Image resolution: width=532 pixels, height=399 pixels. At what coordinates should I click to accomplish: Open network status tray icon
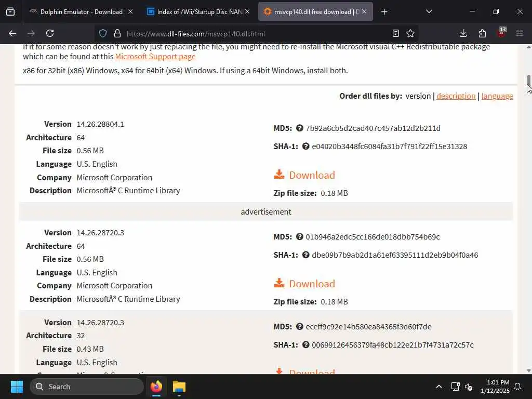455,387
